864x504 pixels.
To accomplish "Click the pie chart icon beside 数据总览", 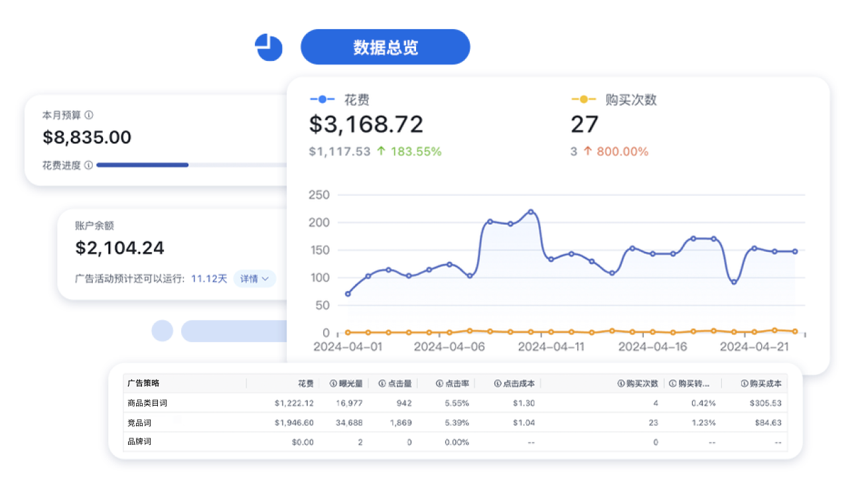I will [x=269, y=48].
